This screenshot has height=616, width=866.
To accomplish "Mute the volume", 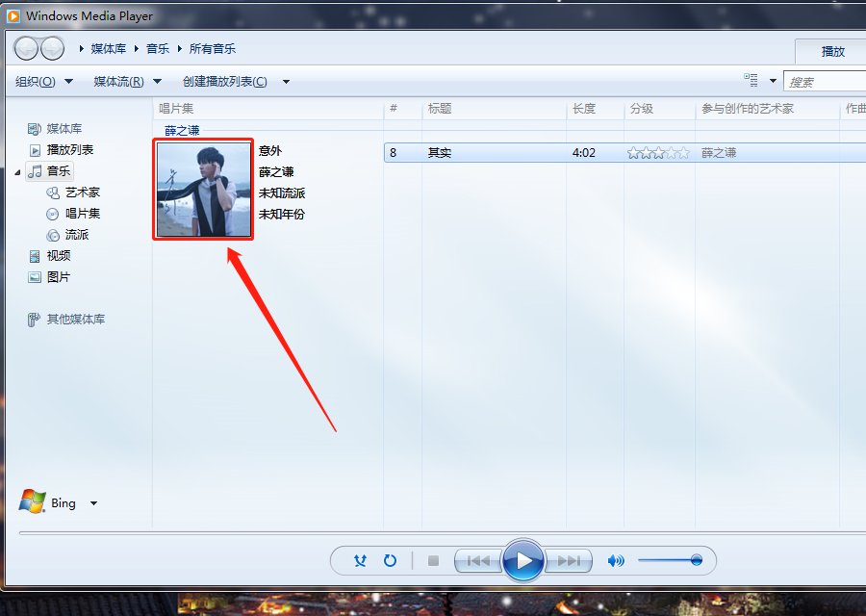I will (x=616, y=560).
